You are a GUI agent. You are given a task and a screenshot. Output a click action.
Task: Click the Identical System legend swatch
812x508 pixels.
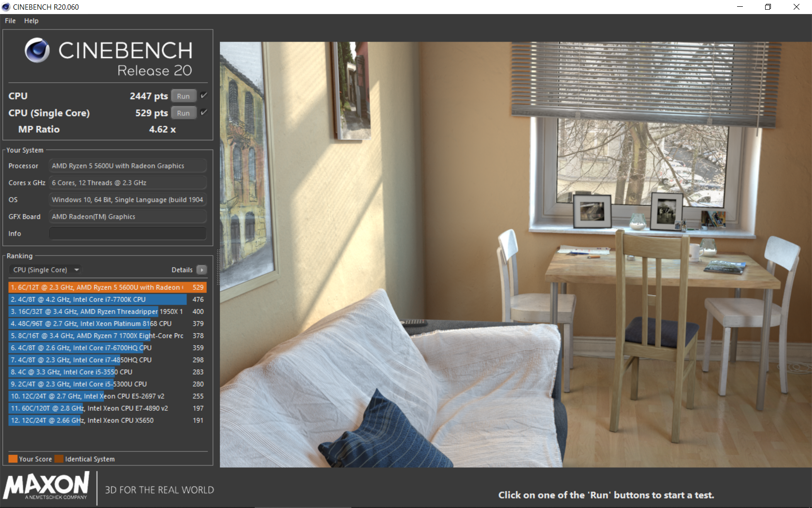59,459
